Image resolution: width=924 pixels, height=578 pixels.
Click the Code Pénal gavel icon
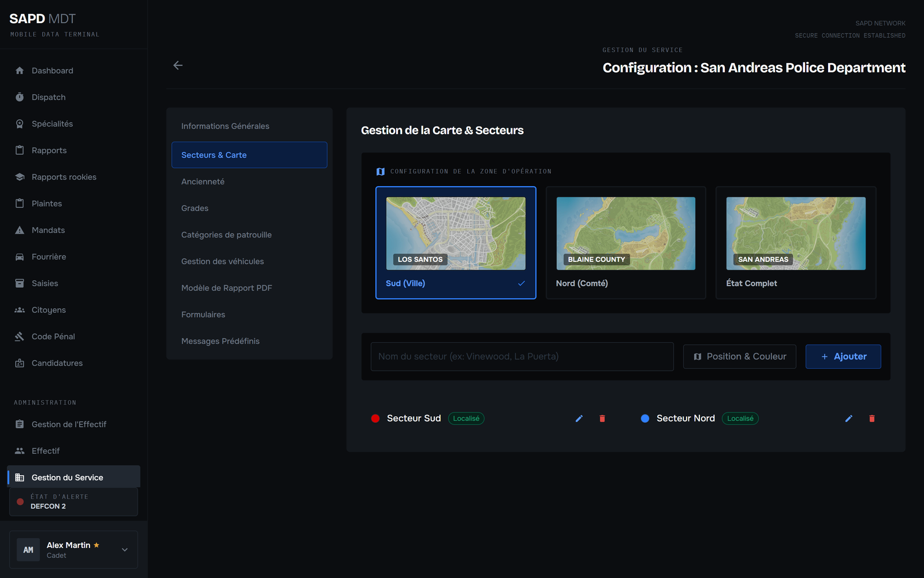click(x=20, y=336)
